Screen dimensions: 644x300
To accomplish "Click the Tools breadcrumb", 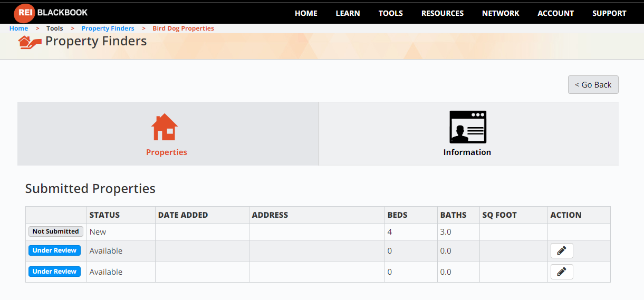I will pyautogui.click(x=54, y=28).
